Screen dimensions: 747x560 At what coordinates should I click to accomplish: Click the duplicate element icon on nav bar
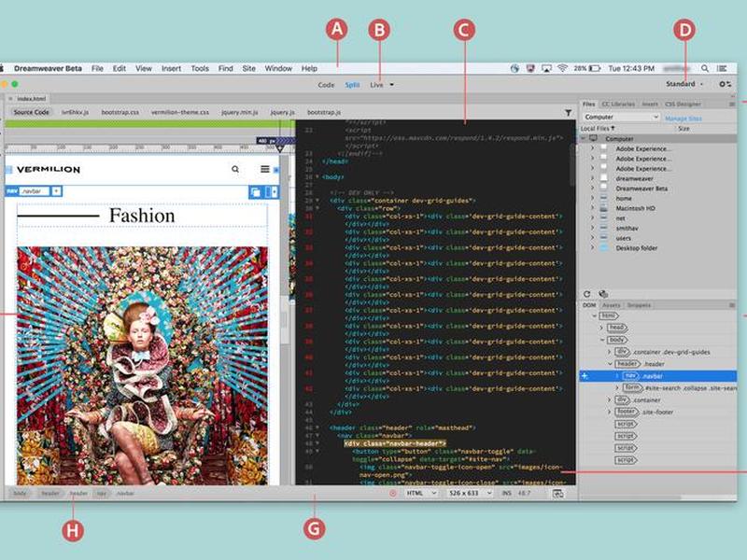click(x=255, y=192)
